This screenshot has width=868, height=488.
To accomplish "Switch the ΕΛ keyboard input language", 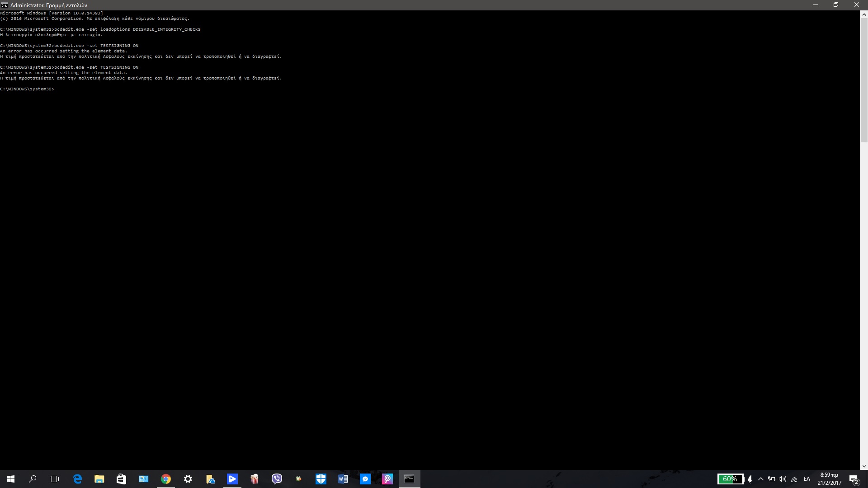I will (x=807, y=479).
